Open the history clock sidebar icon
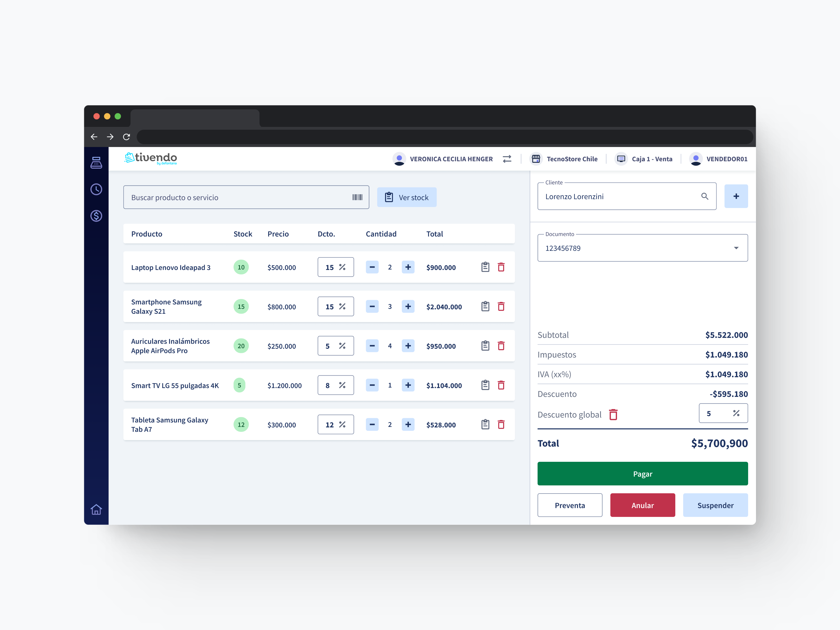 (96, 189)
